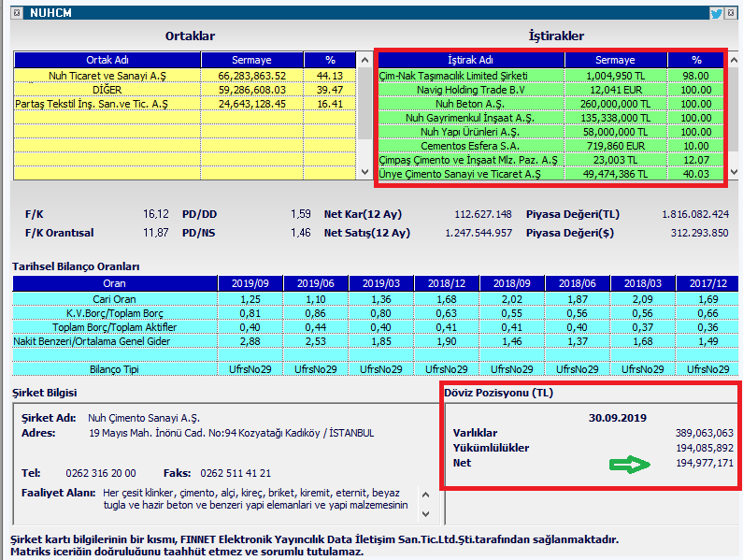The width and height of the screenshot is (743, 560).
Task: Click the down arrow of the İştirakler table scrollbar
Action: (734, 172)
